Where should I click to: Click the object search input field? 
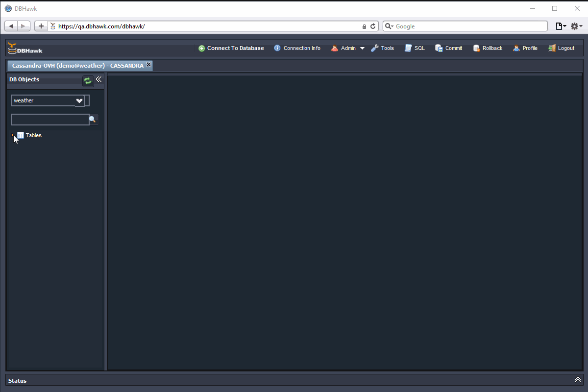(x=49, y=119)
